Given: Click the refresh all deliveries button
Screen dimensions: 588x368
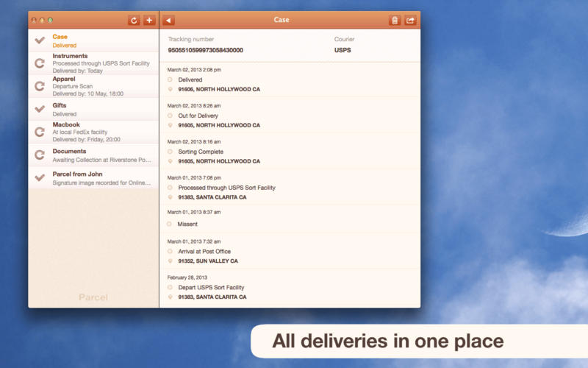Looking at the screenshot, I should (134, 21).
